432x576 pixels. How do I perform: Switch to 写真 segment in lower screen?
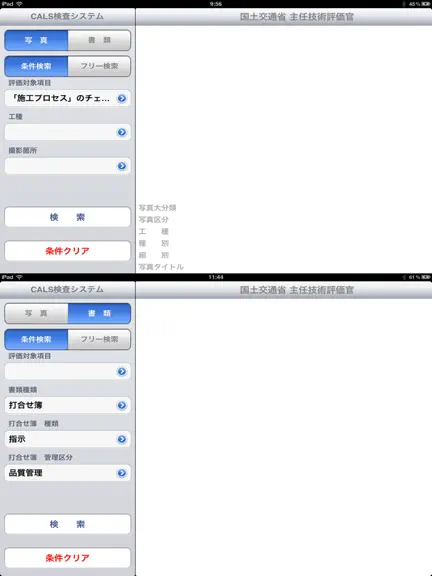36,313
